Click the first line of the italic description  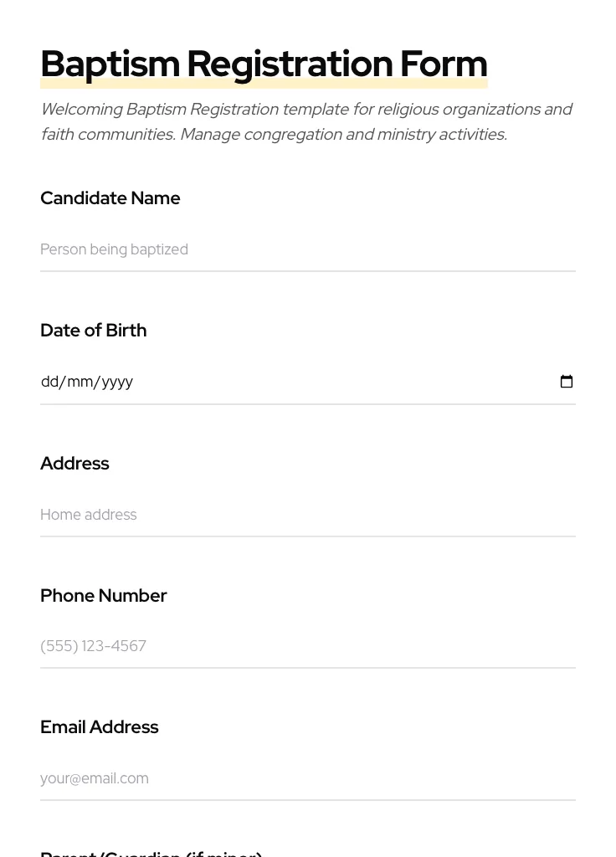[x=306, y=110]
